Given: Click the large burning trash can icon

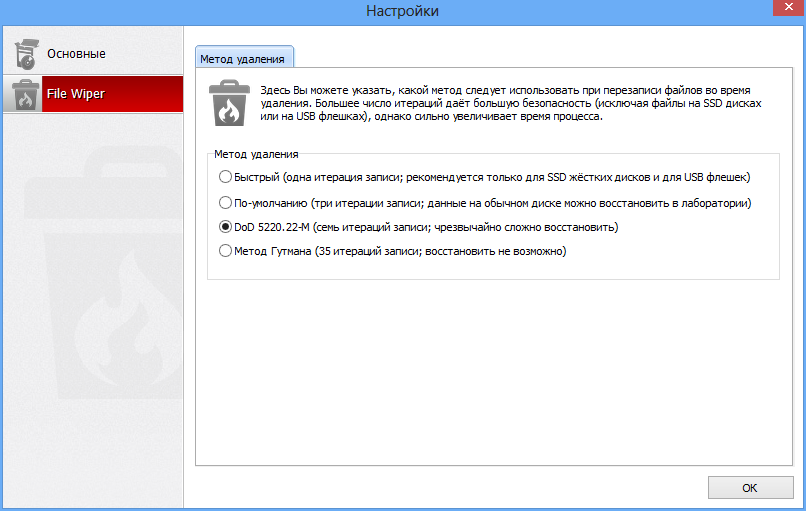Looking at the screenshot, I should click(229, 103).
